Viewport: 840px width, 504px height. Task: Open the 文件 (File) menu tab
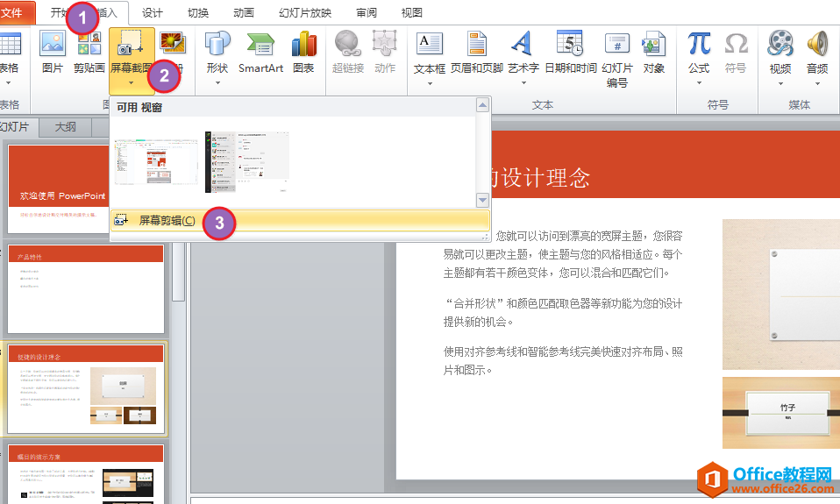[16, 12]
